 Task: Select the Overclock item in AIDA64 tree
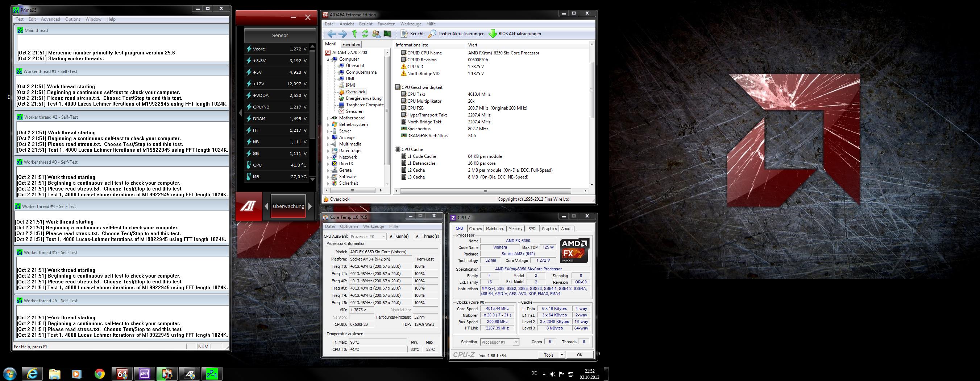[x=356, y=92]
